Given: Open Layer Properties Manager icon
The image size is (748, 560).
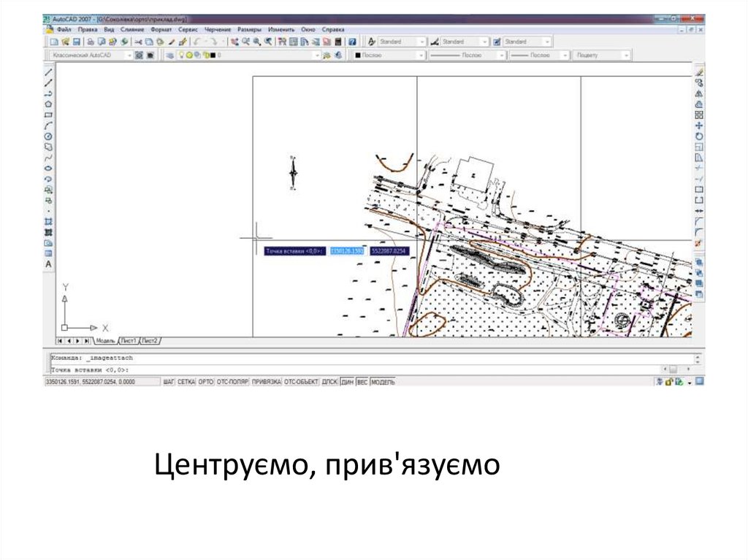Looking at the screenshot, I should click(170, 55).
